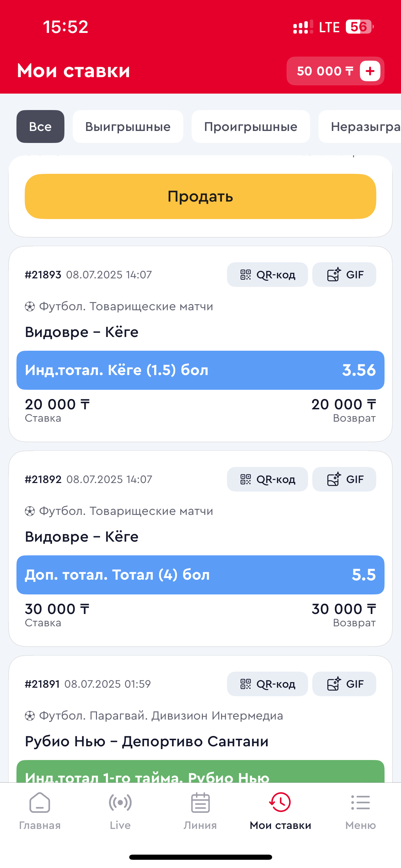Generate GIF for bet #21893
Viewport: 401px width, 868px height.
coord(344,275)
